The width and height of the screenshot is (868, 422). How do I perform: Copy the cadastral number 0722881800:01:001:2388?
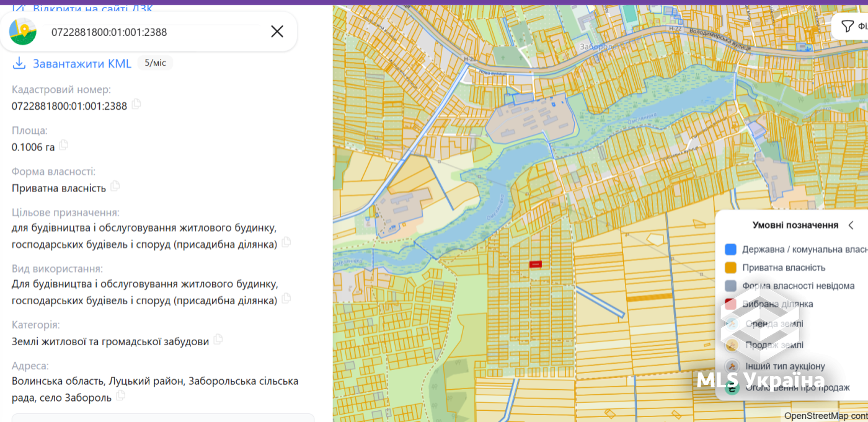[x=136, y=104]
